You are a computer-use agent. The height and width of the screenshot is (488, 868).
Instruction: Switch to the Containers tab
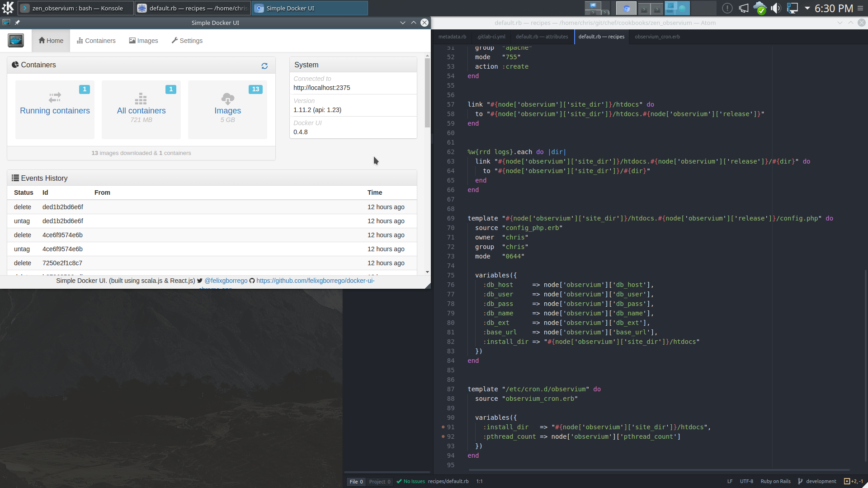click(x=96, y=41)
